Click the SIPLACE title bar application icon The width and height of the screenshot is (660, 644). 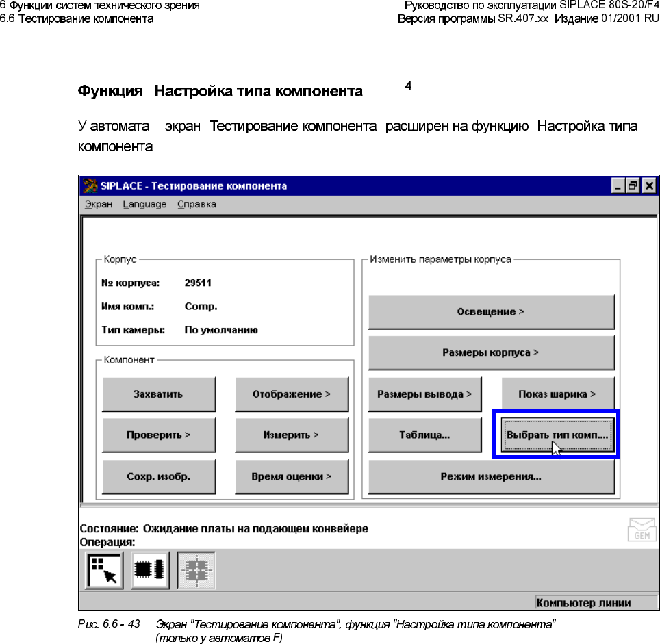pyautogui.click(x=90, y=185)
